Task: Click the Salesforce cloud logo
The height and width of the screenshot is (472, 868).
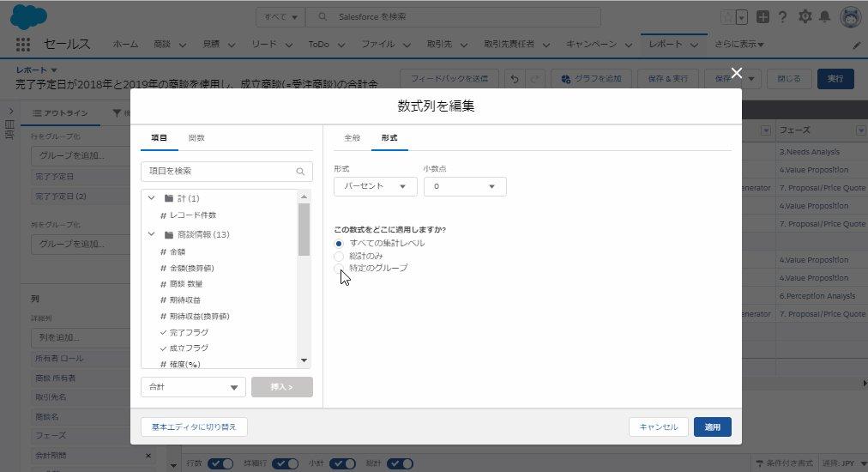Action: click(29, 16)
